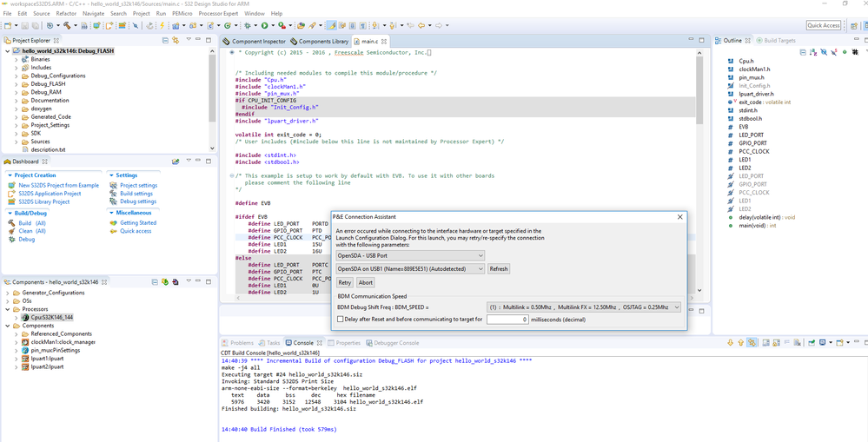Open the PEMicro menu
Screen dimensions: 868x442
tap(181, 14)
